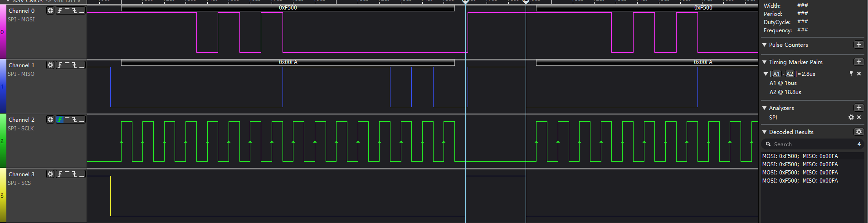Image resolution: width=868 pixels, height=223 pixels.
Task: Set falling edge trigger on Channel 1
Action: tap(74, 65)
